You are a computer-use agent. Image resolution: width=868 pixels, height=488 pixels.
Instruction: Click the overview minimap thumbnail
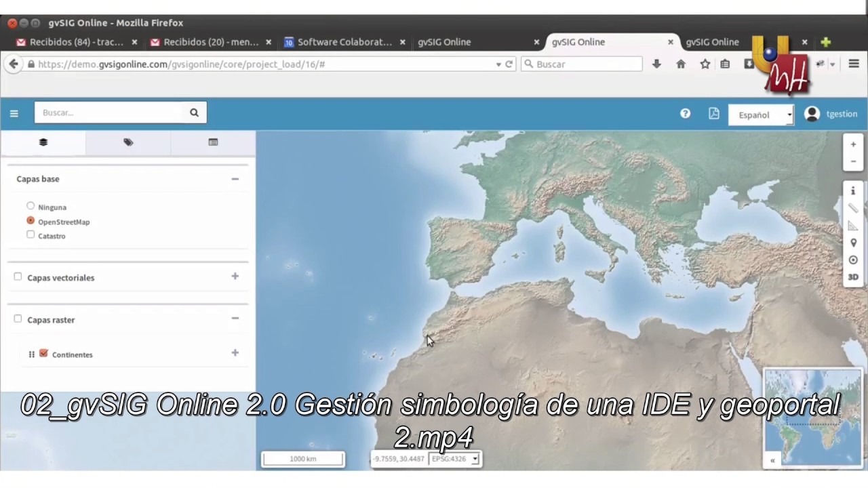[813, 418]
